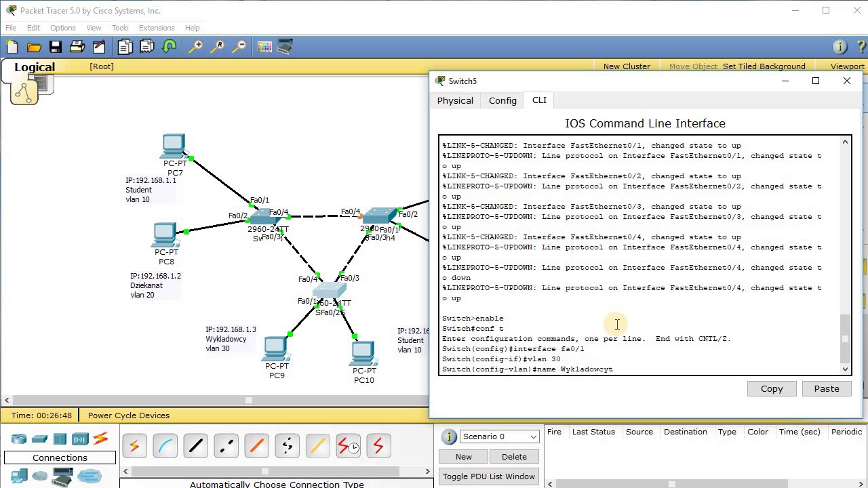
Task: Select the CLI tab in Switch5
Action: pos(539,100)
